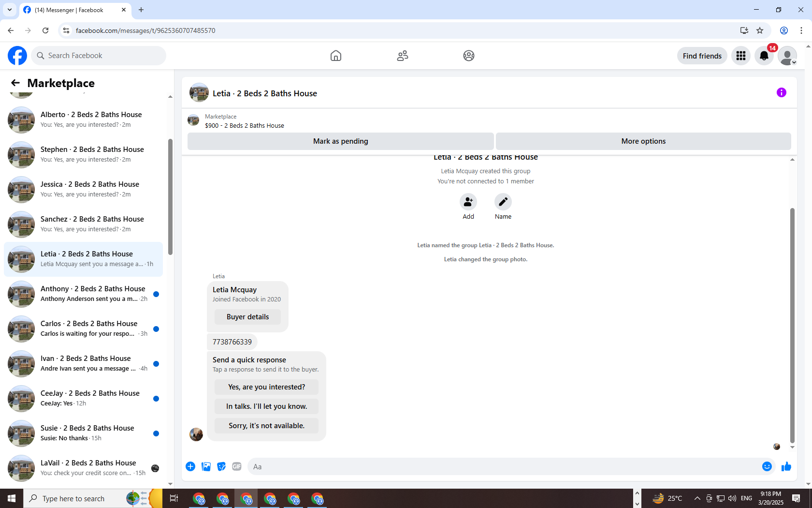Send quick response 'In talks. I'll let you know.'

coord(266,406)
